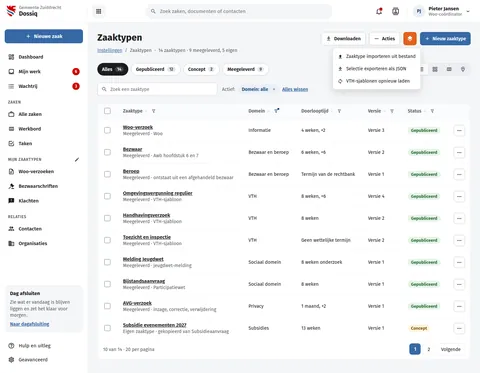Tick the Melding Jeugdwet checkbox
Screen dimensions: 480x373
click(107, 262)
